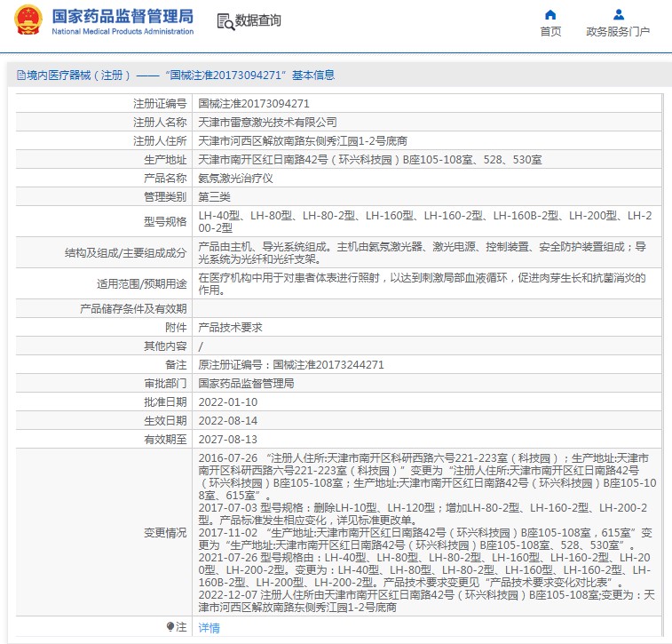Click the 首页 house icon
The image size is (672, 644).
point(550,14)
